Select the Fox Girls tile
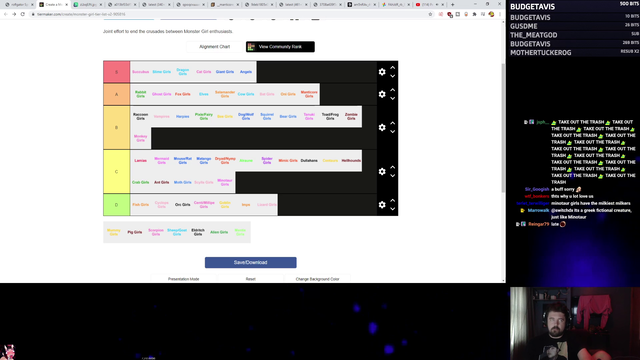640x360 pixels. [182, 94]
